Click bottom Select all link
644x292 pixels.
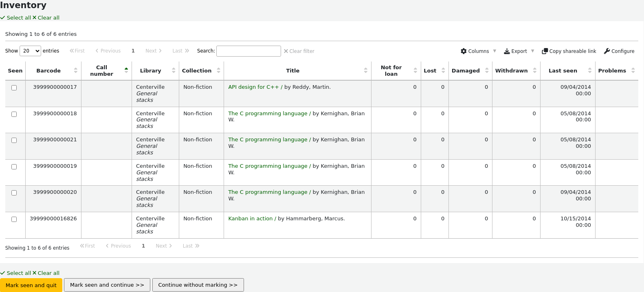point(16,273)
